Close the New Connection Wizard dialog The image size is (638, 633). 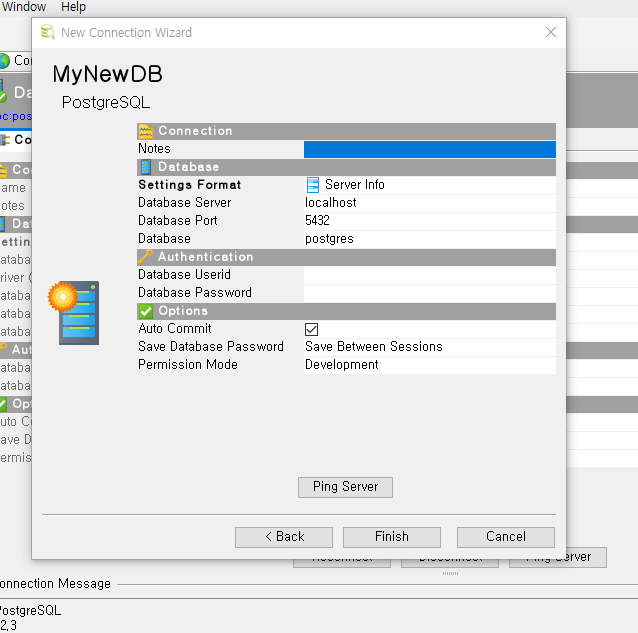click(x=551, y=32)
